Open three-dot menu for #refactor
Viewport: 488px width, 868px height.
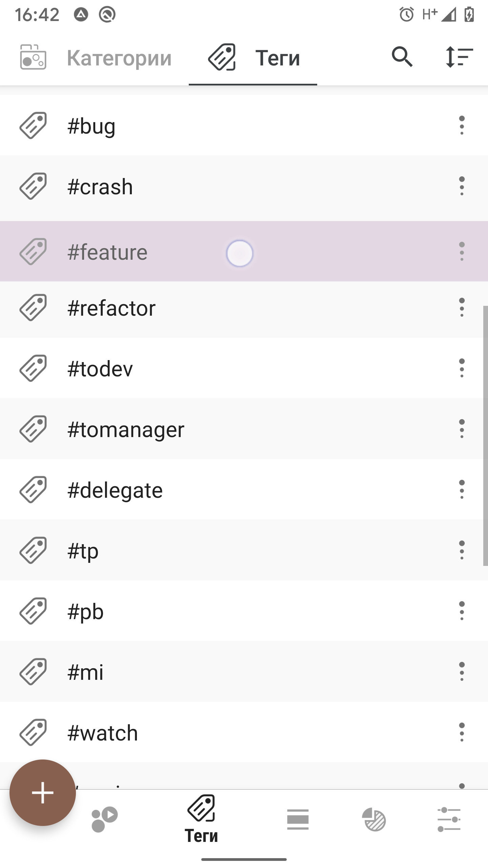pyautogui.click(x=462, y=308)
